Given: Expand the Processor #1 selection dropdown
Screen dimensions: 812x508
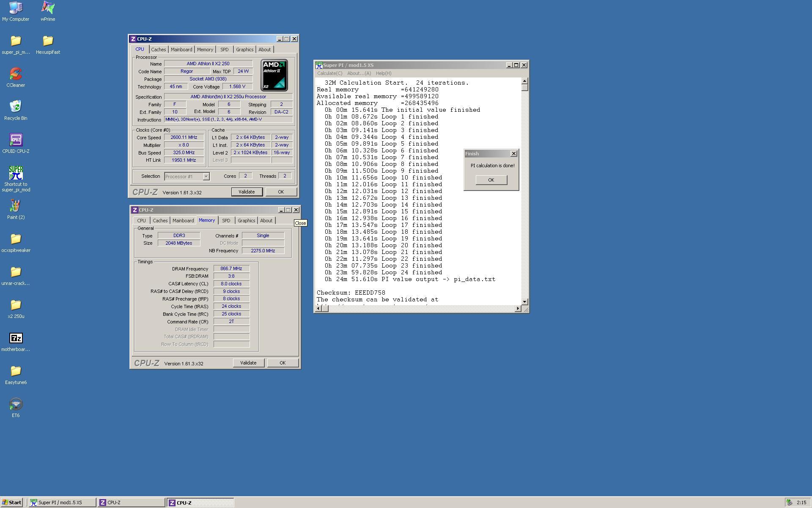Looking at the screenshot, I should (206, 177).
